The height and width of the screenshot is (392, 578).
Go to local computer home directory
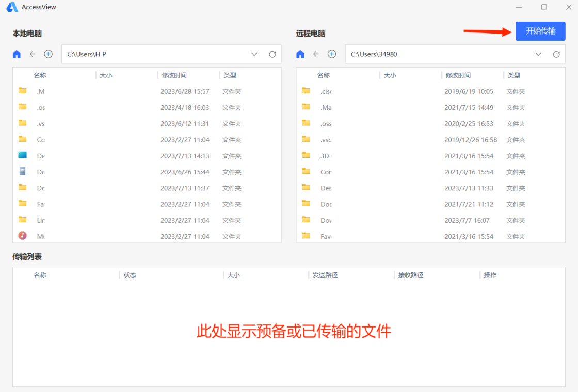(17, 54)
